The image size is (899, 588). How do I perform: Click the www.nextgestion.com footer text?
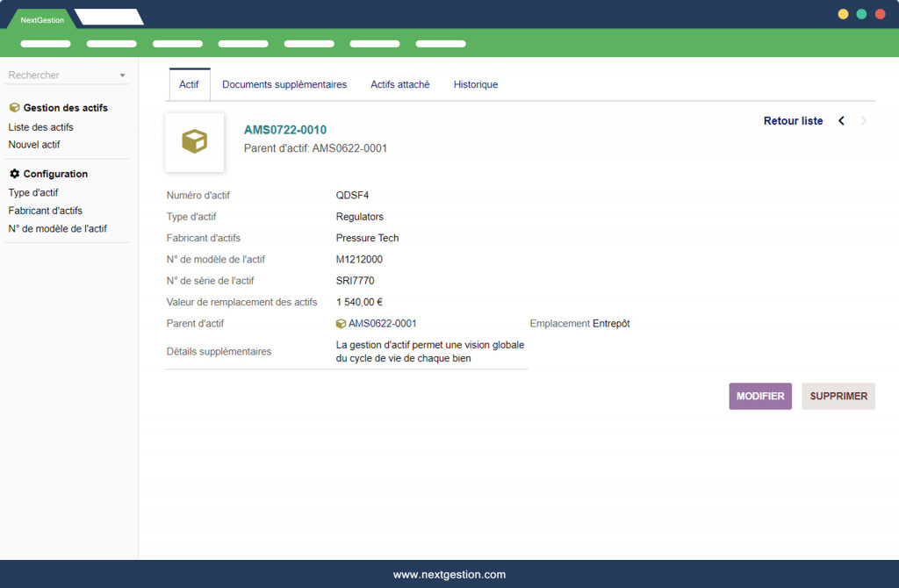click(449, 575)
